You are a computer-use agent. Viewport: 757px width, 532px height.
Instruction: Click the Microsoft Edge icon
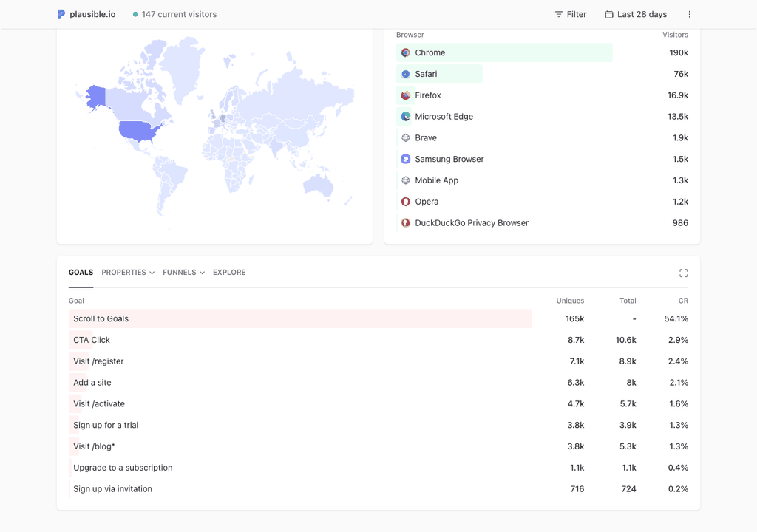[x=406, y=116]
